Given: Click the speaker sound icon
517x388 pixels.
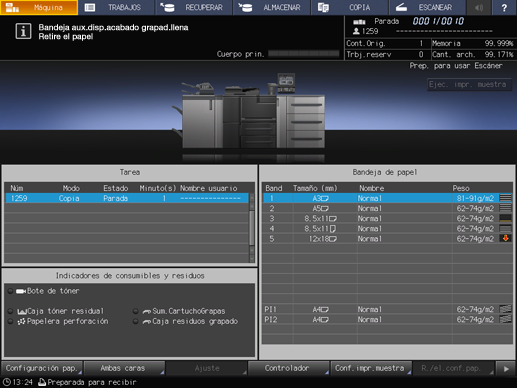Looking at the screenshot, I should tap(479, 7).
